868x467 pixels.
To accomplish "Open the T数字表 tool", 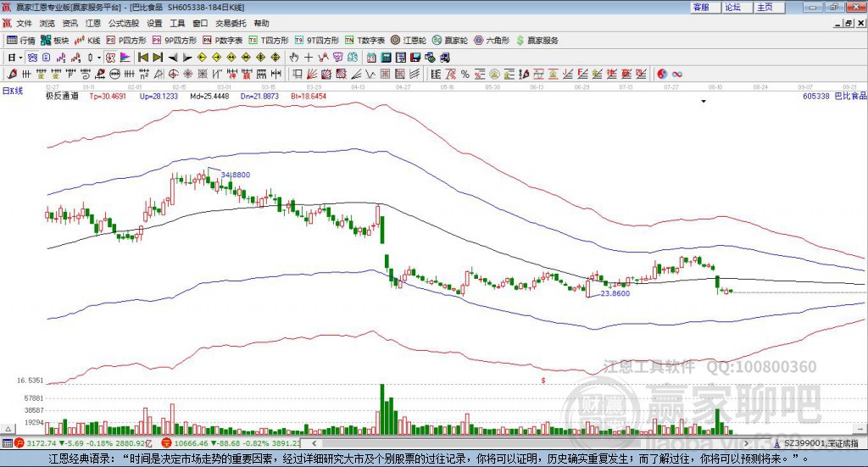I will coord(364,41).
